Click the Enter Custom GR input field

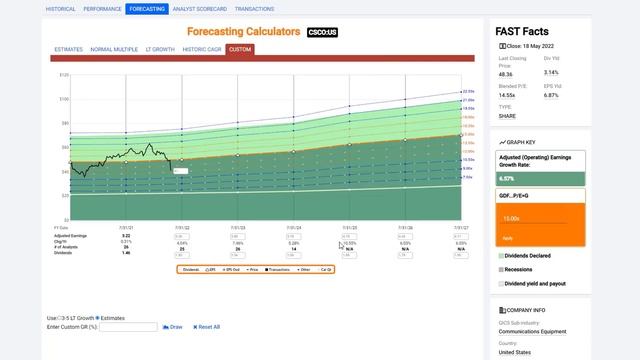pos(128,327)
